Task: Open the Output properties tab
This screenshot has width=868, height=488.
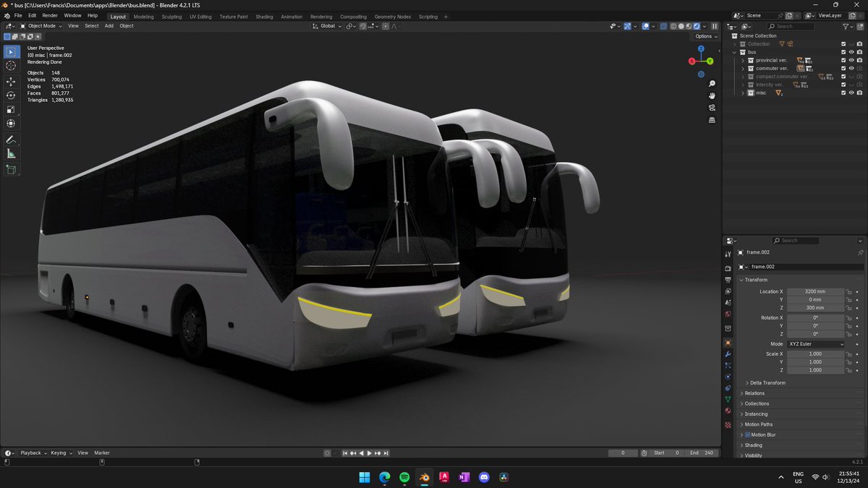Action: 728,280
